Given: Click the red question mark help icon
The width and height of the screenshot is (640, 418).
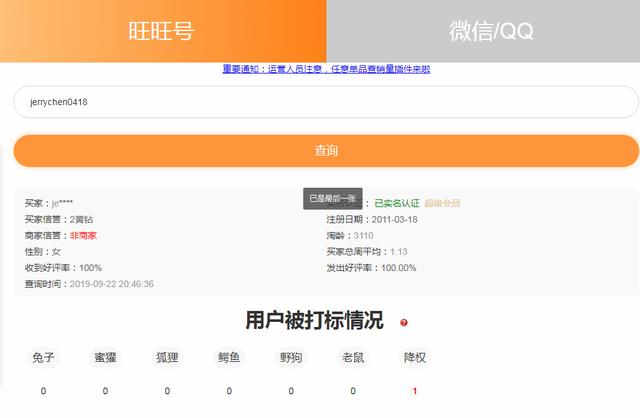Looking at the screenshot, I should click(x=404, y=322).
